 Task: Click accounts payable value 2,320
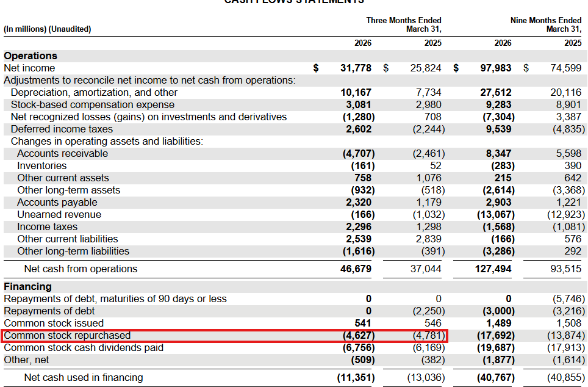pos(359,202)
